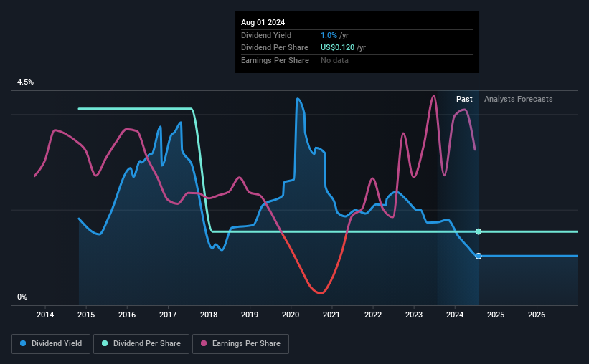The width and height of the screenshot is (589, 364).
Task: Click the 2023 x-axis label
Action: click(x=414, y=315)
